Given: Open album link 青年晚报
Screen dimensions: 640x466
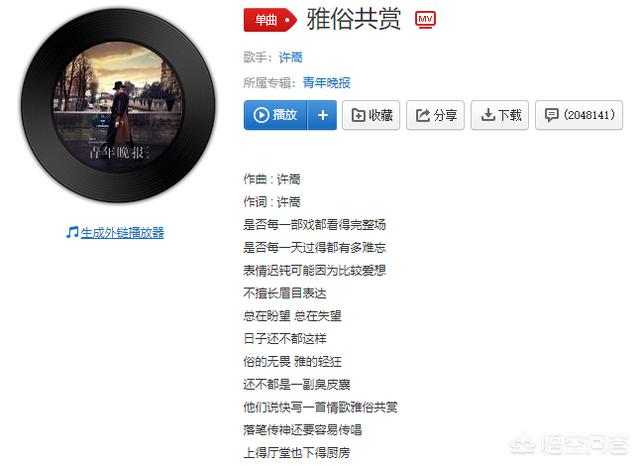Looking at the screenshot, I should pos(326,83).
